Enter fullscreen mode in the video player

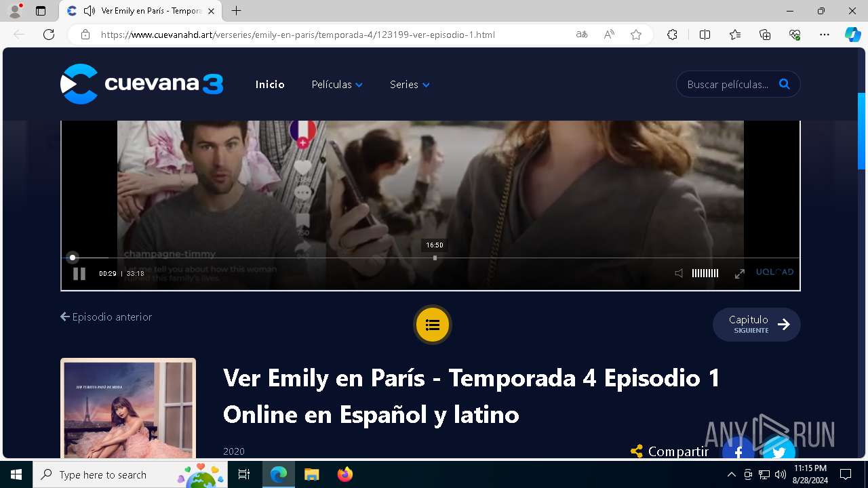(740, 273)
